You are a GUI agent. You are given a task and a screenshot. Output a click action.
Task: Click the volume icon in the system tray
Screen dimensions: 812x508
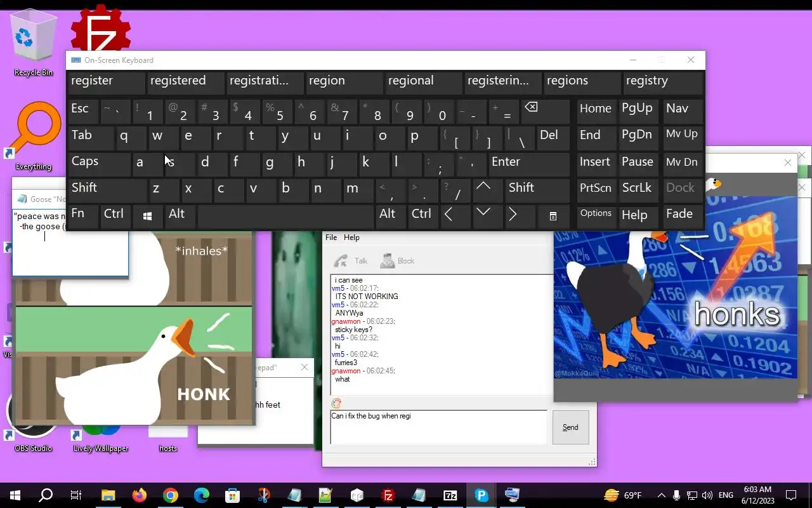[707, 495]
